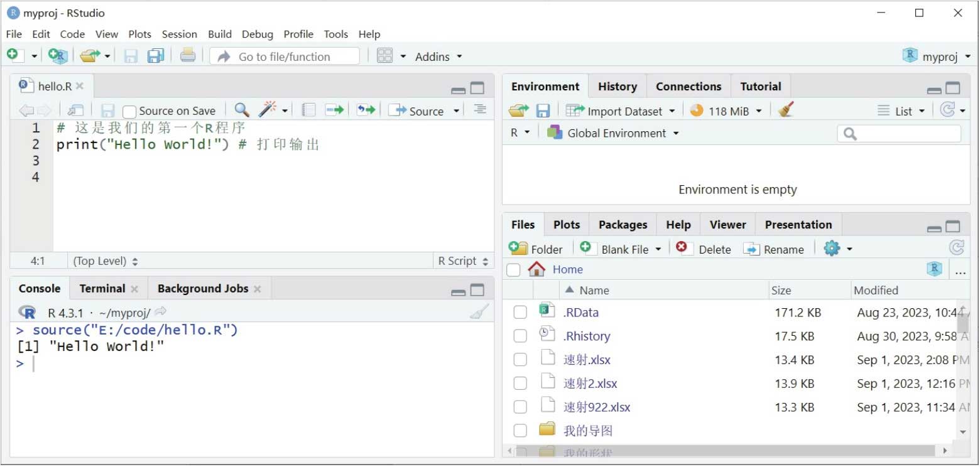Click the Open File folder icon in main toolbar

(x=90, y=56)
